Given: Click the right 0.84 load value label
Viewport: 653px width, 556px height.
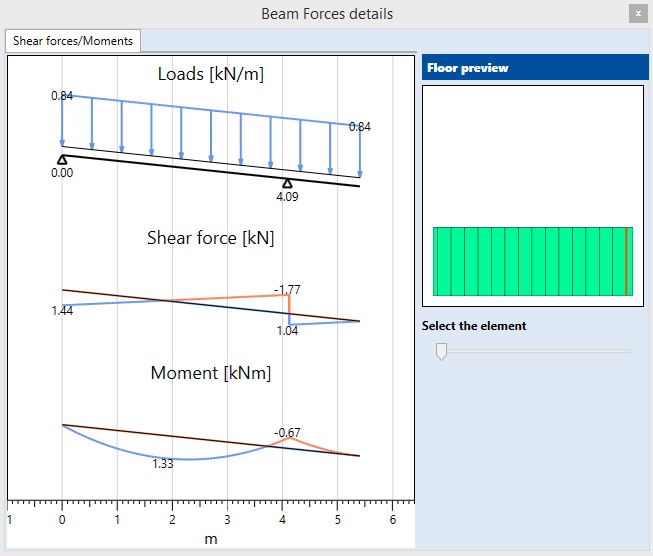Looking at the screenshot, I should coord(359,127).
